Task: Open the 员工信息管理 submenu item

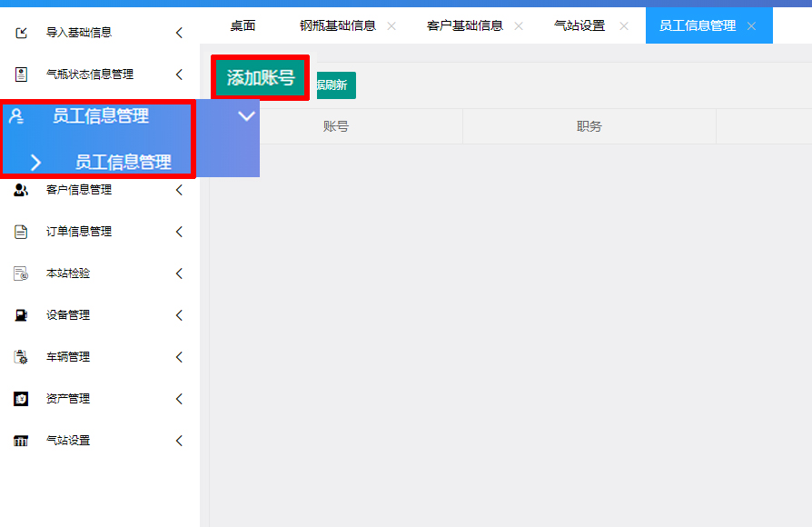Action: coord(123,162)
